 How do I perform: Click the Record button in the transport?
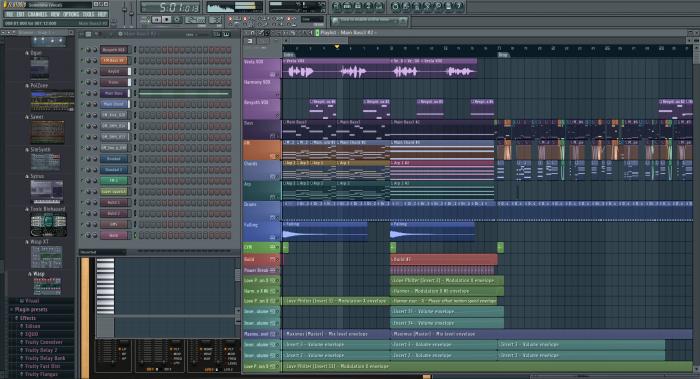coord(177,20)
